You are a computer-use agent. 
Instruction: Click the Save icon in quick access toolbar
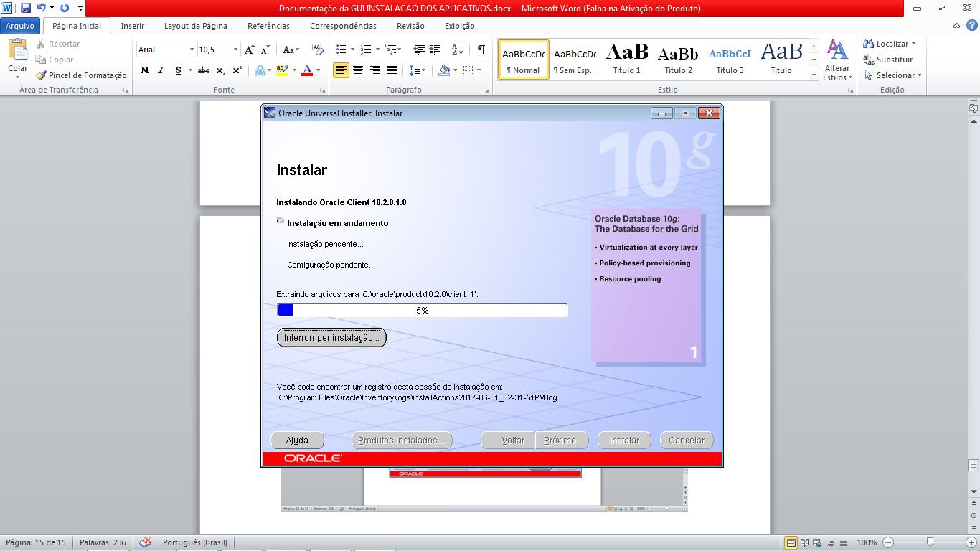click(x=26, y=9)
